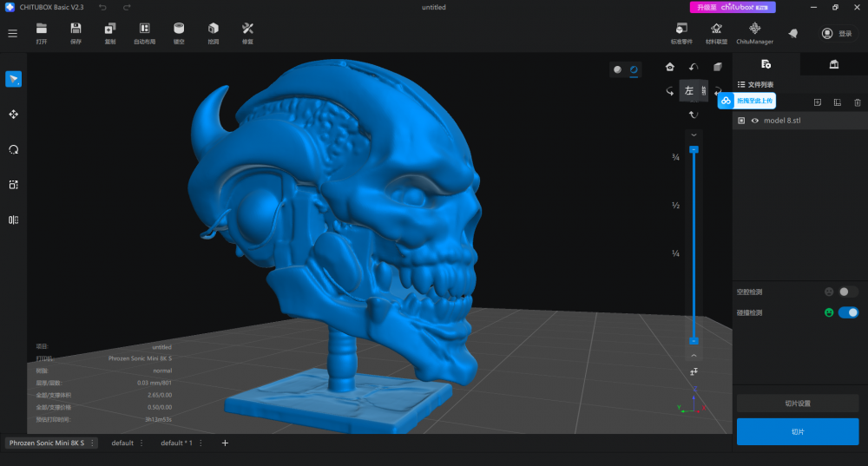Screen dimensions: 868x466
Task: Delete model using the trash icon
Action: [858, 102]
